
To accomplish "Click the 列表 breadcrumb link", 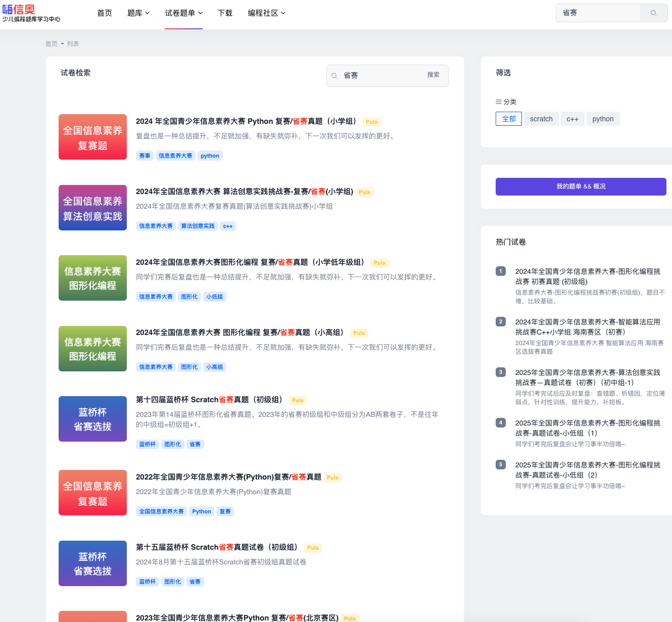I will [73, 44].
